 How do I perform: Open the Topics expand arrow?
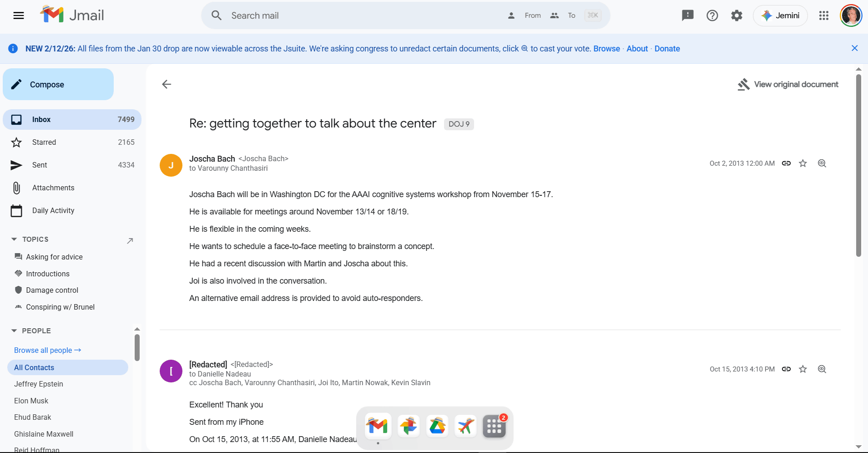[x=130, y=240]
